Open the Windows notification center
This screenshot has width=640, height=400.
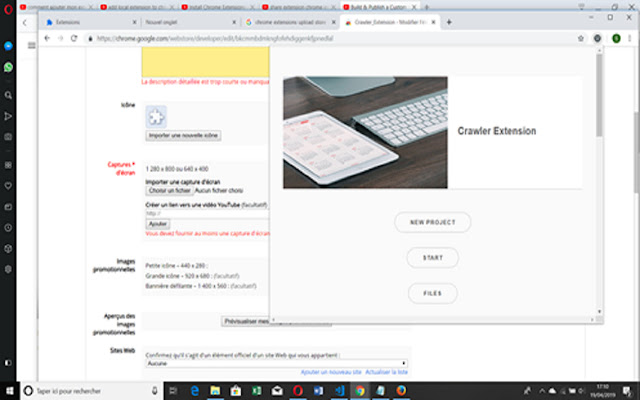click(x=627, y=391)
